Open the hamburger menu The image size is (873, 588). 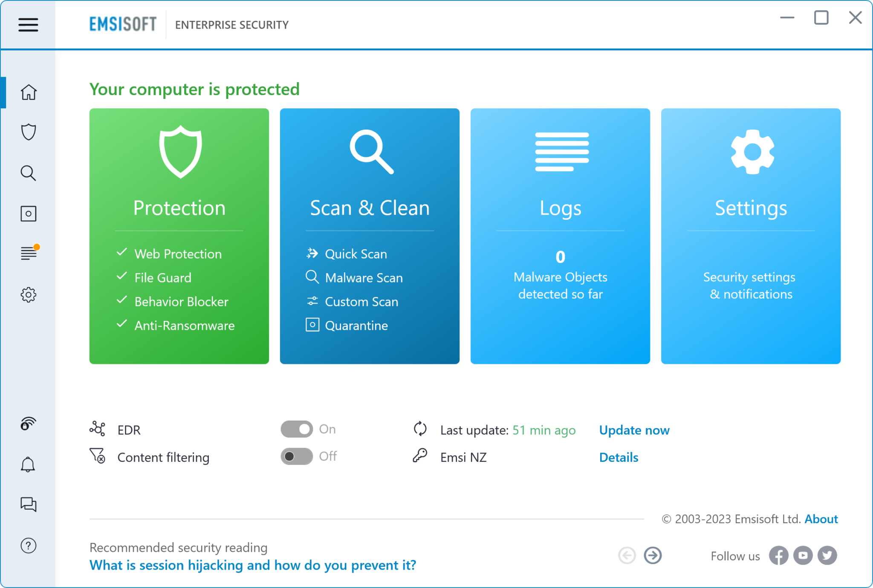[x=28, y=25]
